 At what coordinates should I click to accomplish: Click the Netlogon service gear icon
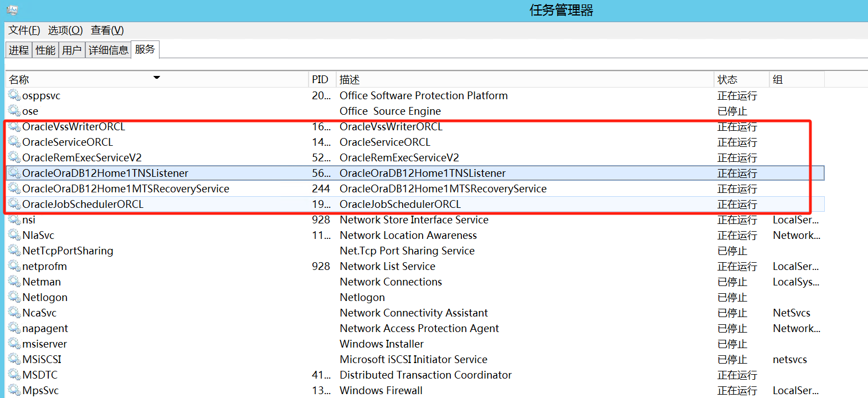pyautogui.click(x=14, y=297)
